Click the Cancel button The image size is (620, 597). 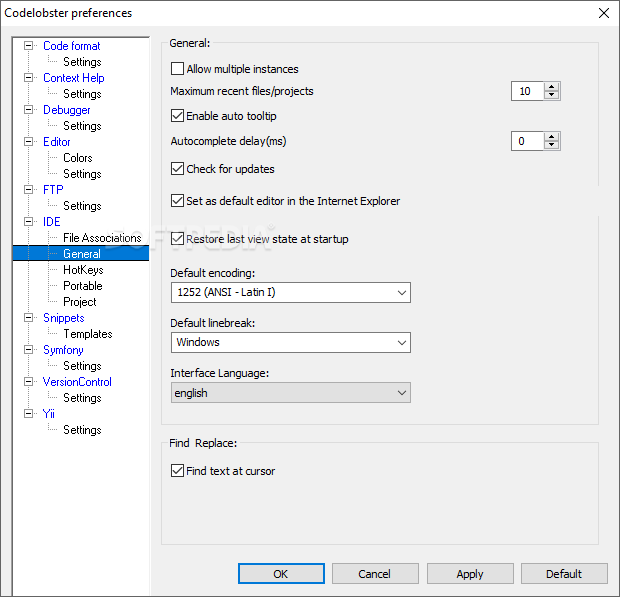375,574
